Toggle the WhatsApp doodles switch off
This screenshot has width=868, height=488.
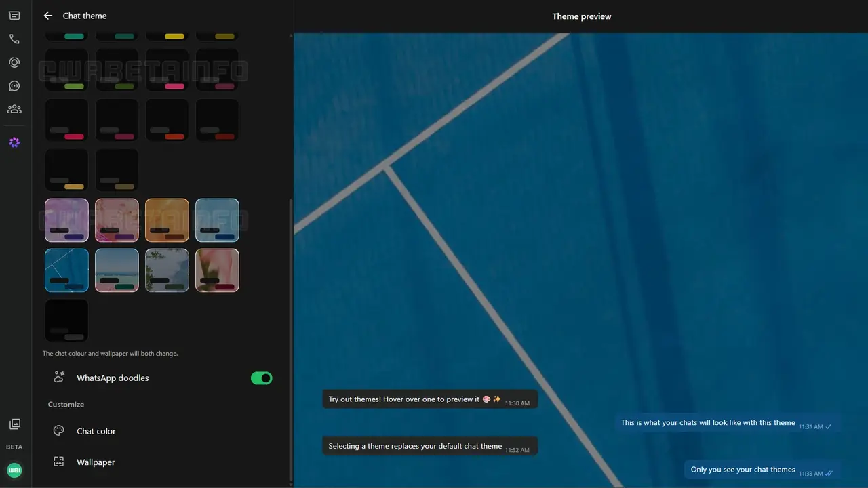click(x=262, y=378)
